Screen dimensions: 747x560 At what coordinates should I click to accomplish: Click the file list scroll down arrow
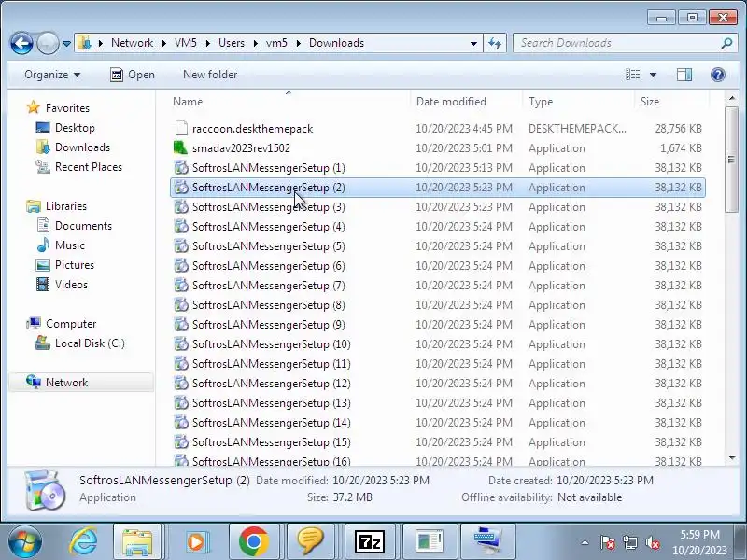click(732, 458)
